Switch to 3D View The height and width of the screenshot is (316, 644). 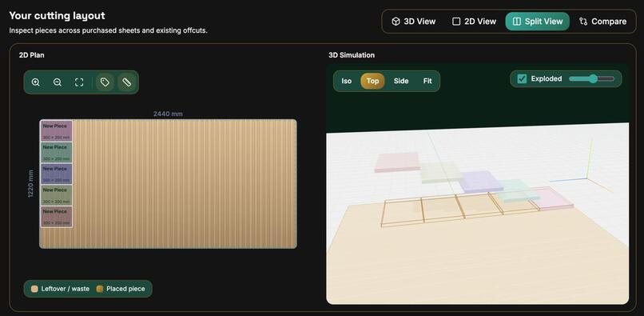click(414, 22)
